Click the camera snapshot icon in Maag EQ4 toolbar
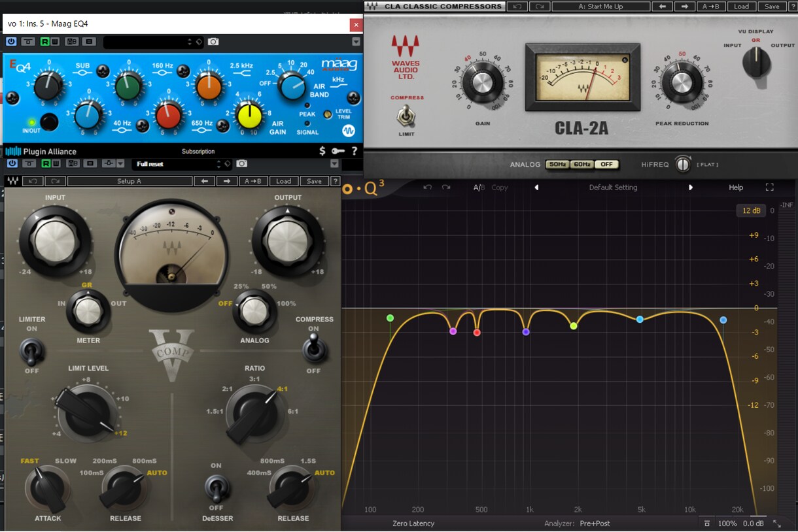 (213, 42)
